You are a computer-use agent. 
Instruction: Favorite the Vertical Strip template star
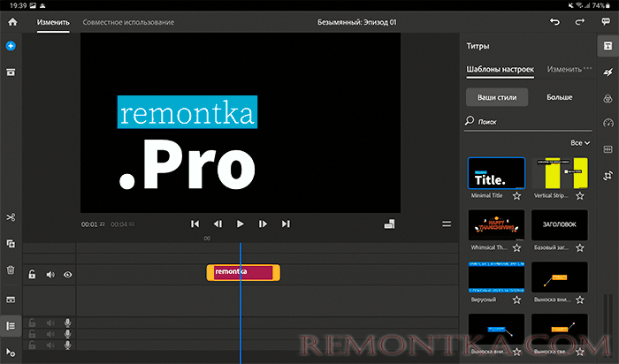pyautogui.click(x=579, y=195)
